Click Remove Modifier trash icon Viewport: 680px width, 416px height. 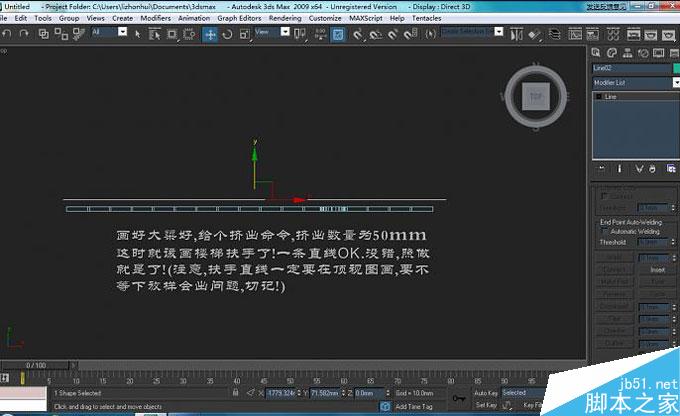pos(653,169)
